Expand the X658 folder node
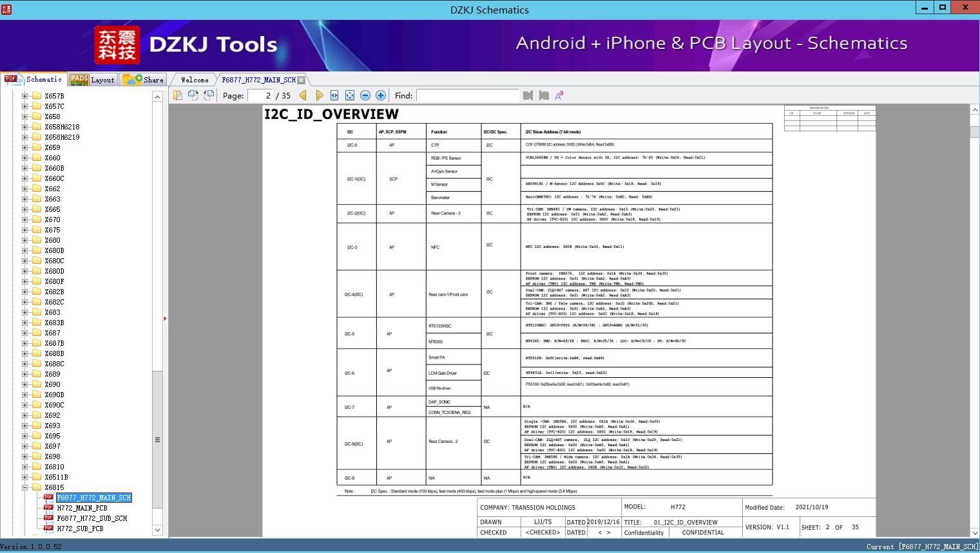 click(25, 117)
